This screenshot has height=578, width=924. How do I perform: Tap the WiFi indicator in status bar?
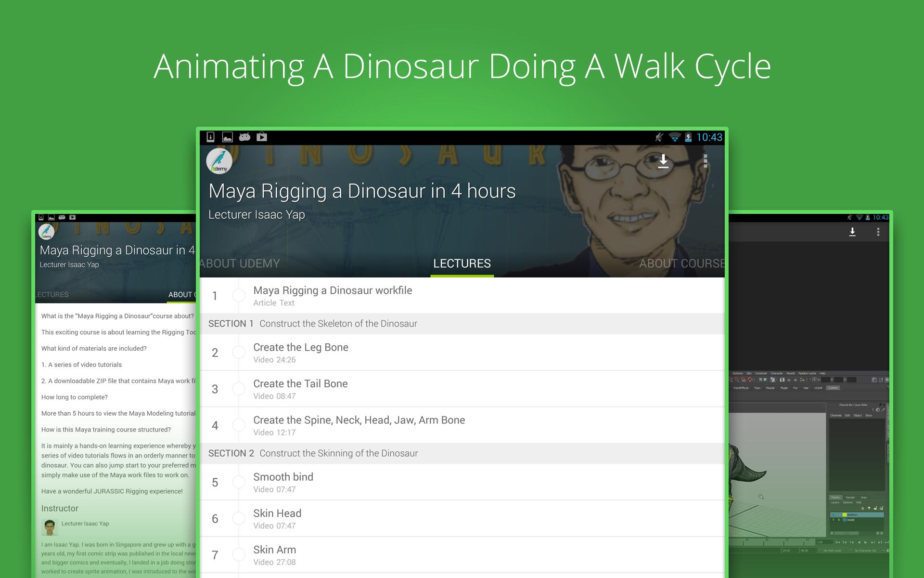[x=675, y=137]
